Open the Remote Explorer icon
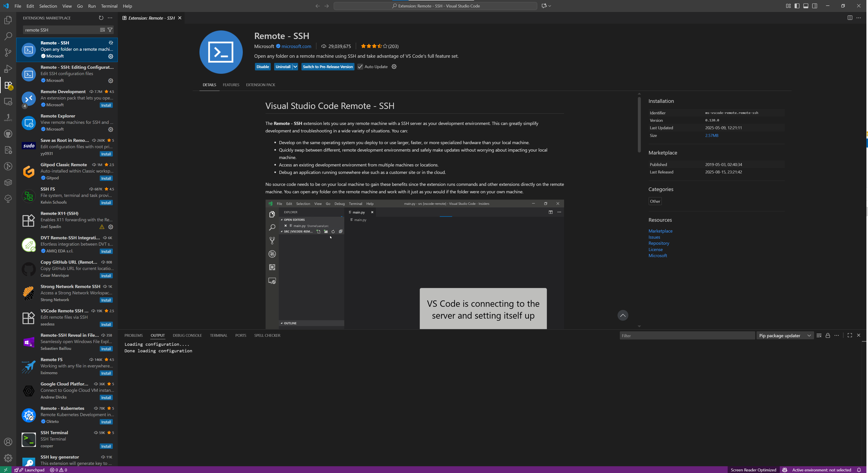Screen dimensions: 868x473 (8, 102)
